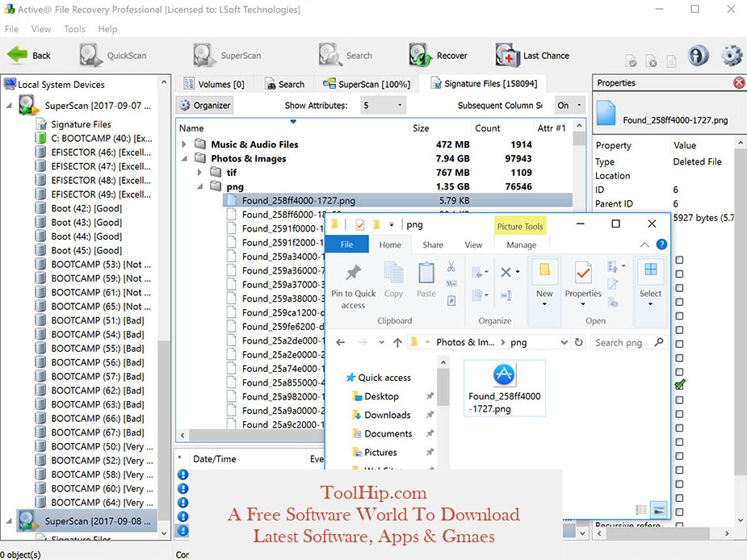
Task: Click the Search png box
Action: 628,342
